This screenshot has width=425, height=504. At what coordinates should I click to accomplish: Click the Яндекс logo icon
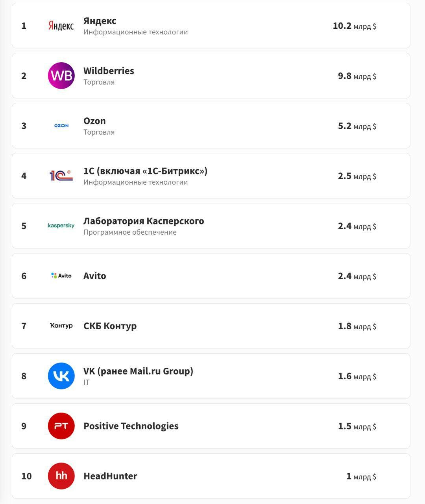click(61, 26)
